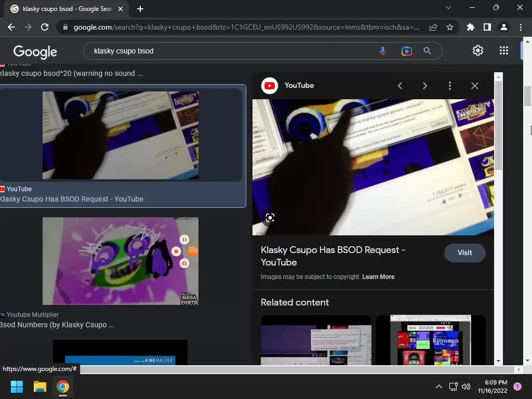Open Chrome's three-dot menu
Screen dimensions: 532x399
point(521,27)
